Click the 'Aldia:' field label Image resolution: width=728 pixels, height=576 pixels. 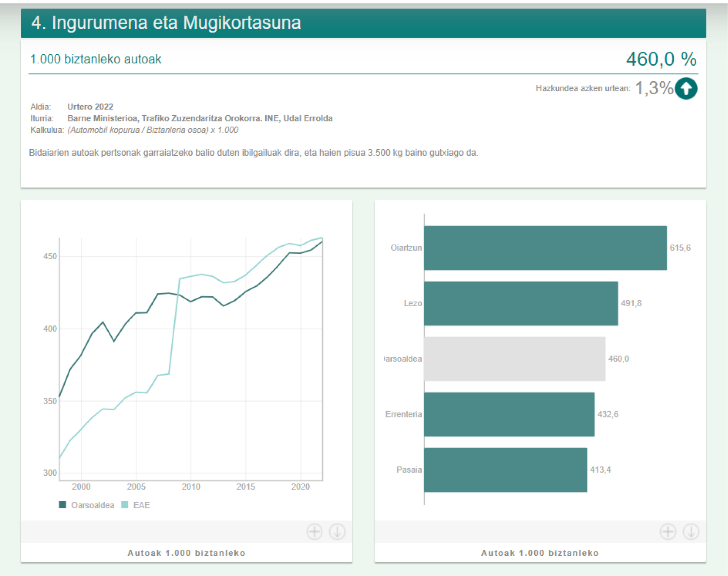(x=41, y=107)
